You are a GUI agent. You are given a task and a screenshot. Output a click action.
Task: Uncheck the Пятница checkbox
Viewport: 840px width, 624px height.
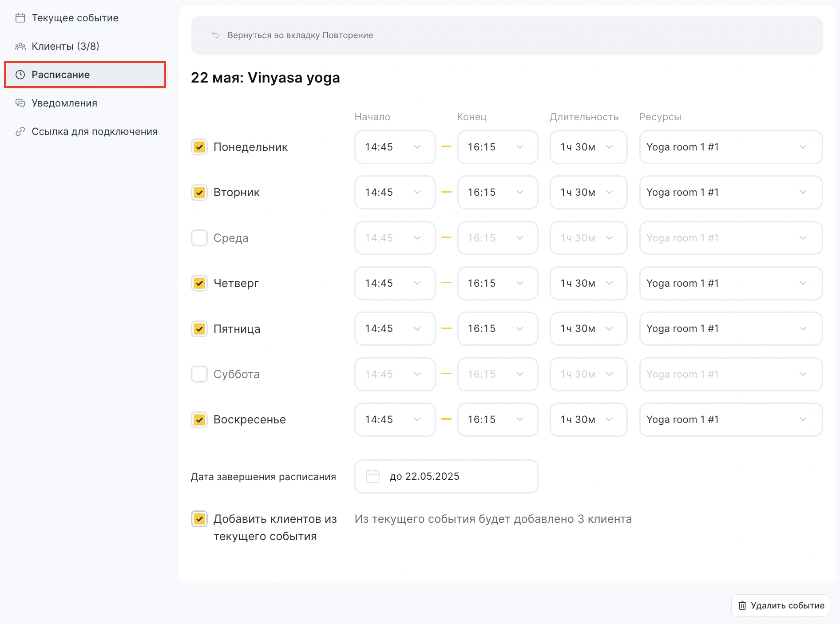(x=199, y=329)
